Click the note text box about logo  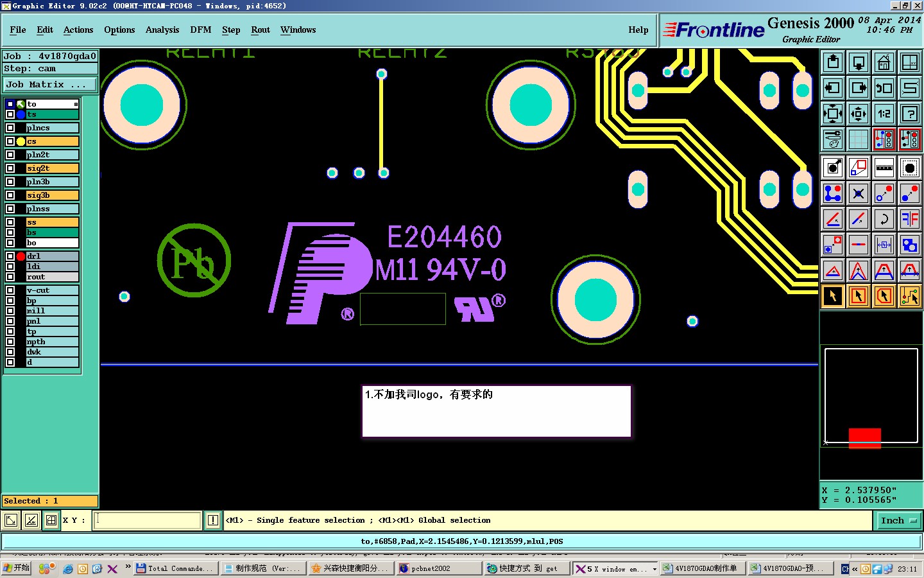click(497, 412)
